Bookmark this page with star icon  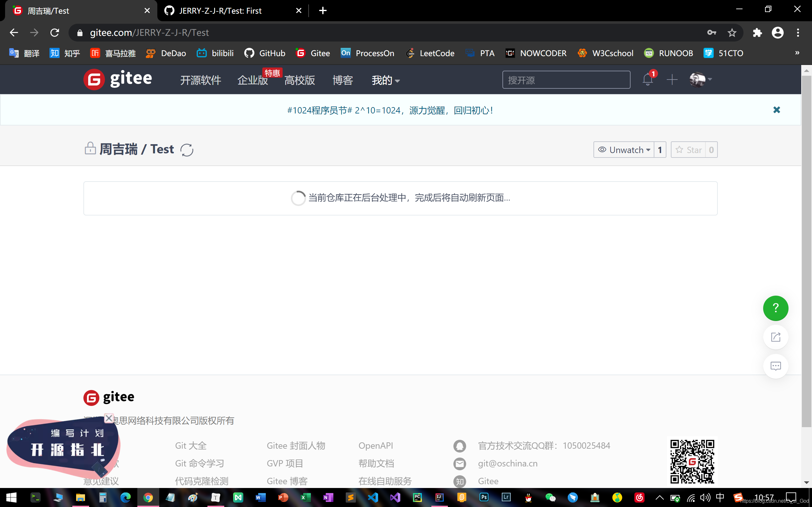732,33
